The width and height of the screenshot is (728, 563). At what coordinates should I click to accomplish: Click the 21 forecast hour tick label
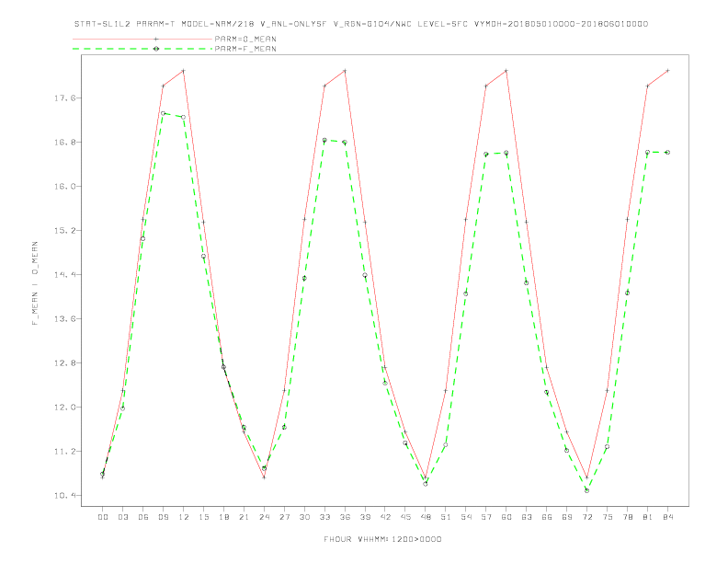(244, 517)
